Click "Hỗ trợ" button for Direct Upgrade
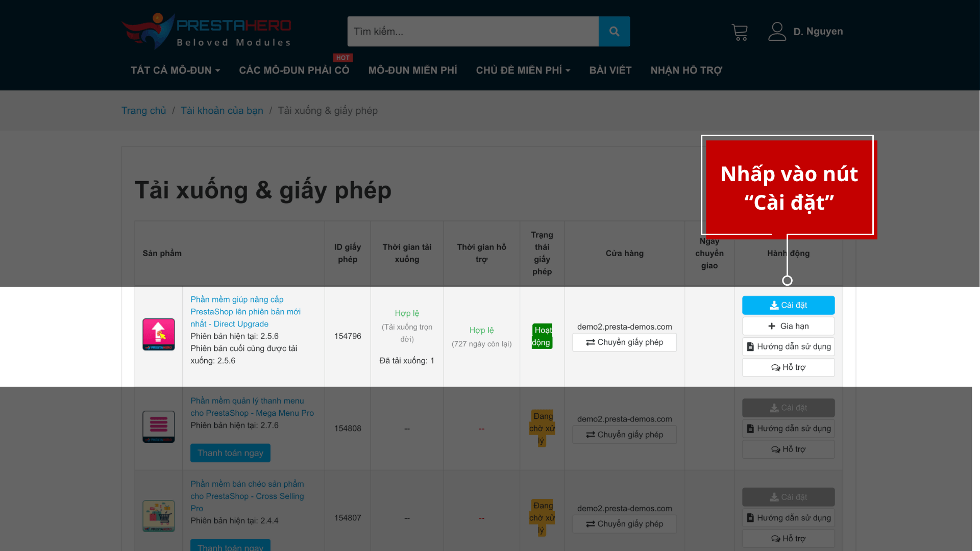Viewport: 980px width, 551px height. [788, 367]
